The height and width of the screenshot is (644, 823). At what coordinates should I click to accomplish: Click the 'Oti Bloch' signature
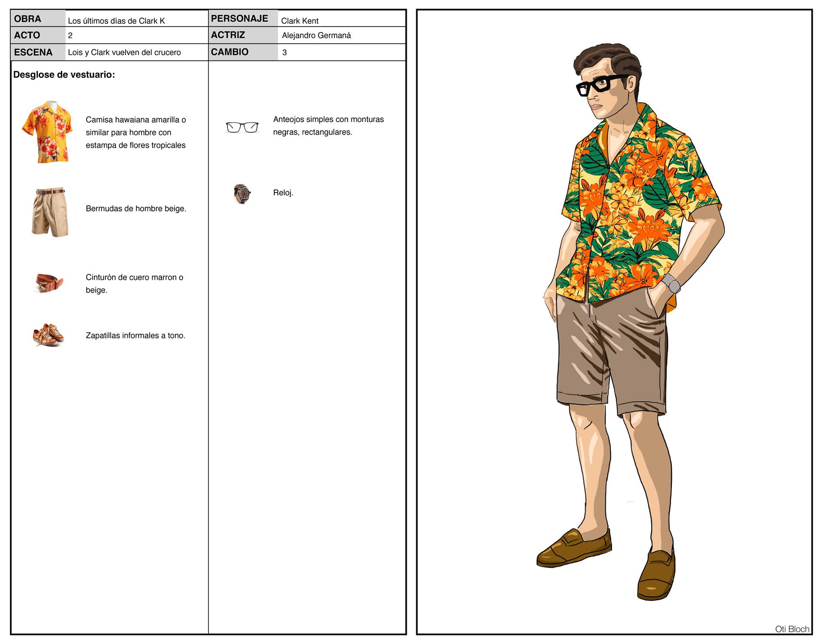(x=792, y=629)
